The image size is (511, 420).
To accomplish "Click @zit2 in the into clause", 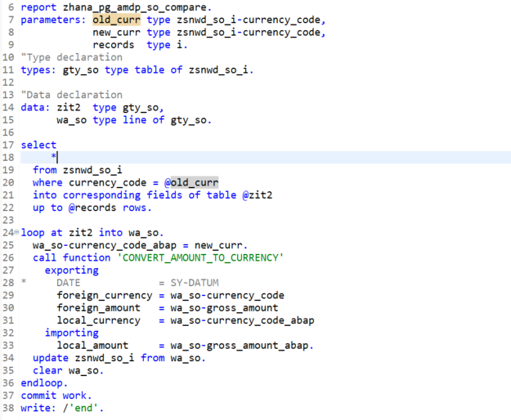I will click(257, 195).
